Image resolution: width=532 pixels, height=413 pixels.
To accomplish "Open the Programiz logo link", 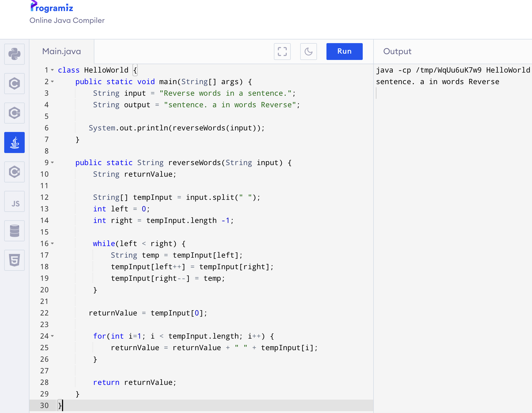I will point(52,7).
